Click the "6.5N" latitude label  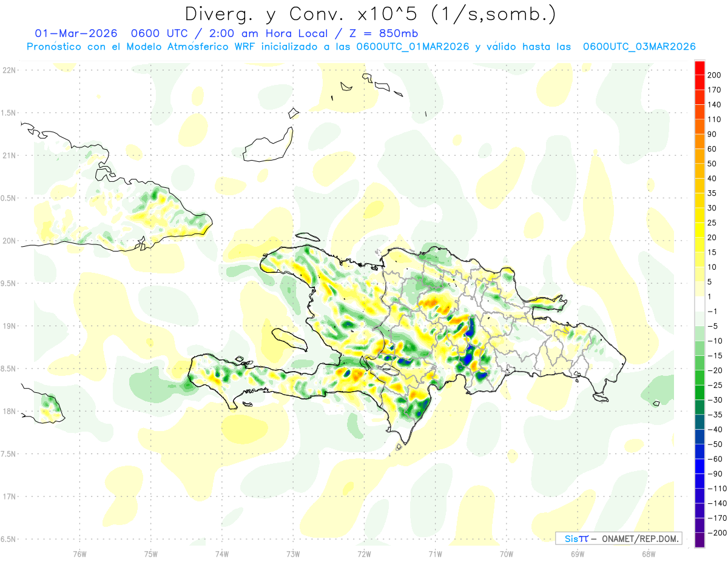[9, 539]
